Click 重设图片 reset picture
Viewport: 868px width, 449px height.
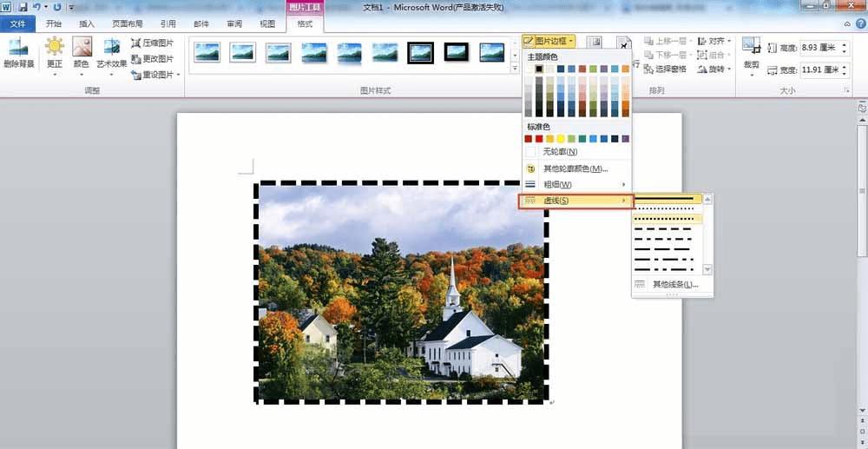pyautogui.click(x=152, y=75)
